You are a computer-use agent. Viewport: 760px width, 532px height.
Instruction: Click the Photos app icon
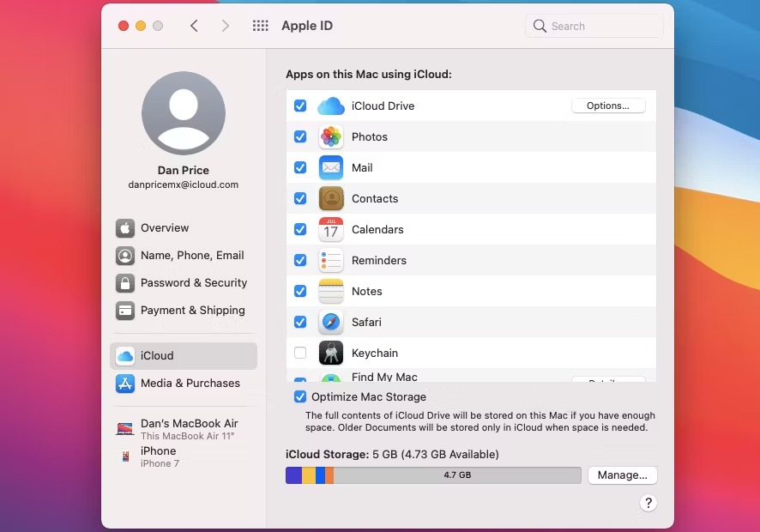(x=330, y=136)
